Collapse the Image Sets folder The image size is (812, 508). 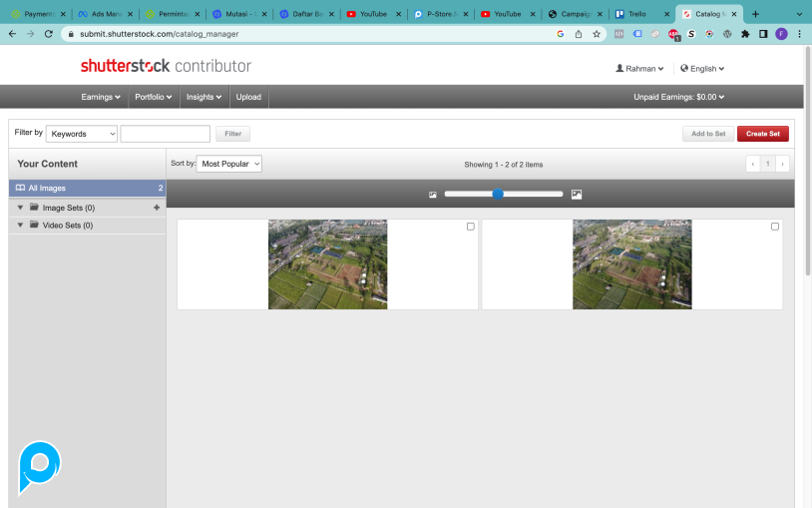tap(20, 208)
